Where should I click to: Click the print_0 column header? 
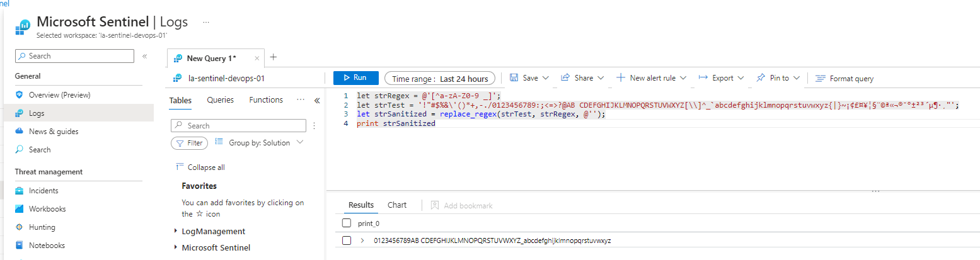pyautogui.click(x=369, y=223)
